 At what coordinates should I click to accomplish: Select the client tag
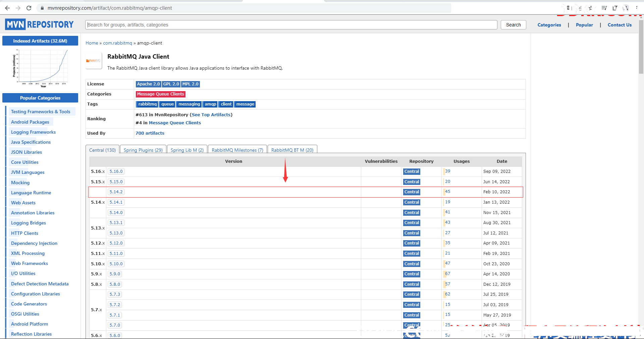click(226, 104)
